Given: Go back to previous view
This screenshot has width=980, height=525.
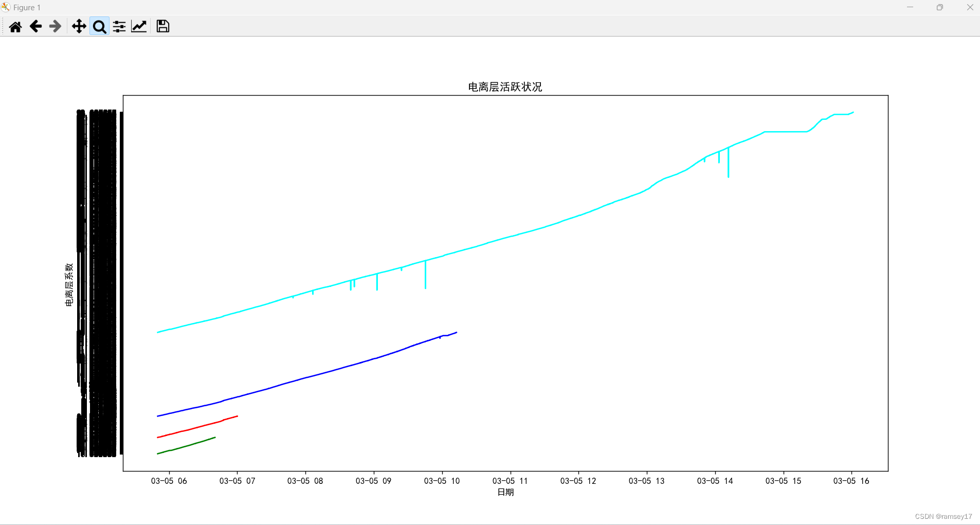Looking at the screenshot, I should pyautogui.click(x=35, y=26).
